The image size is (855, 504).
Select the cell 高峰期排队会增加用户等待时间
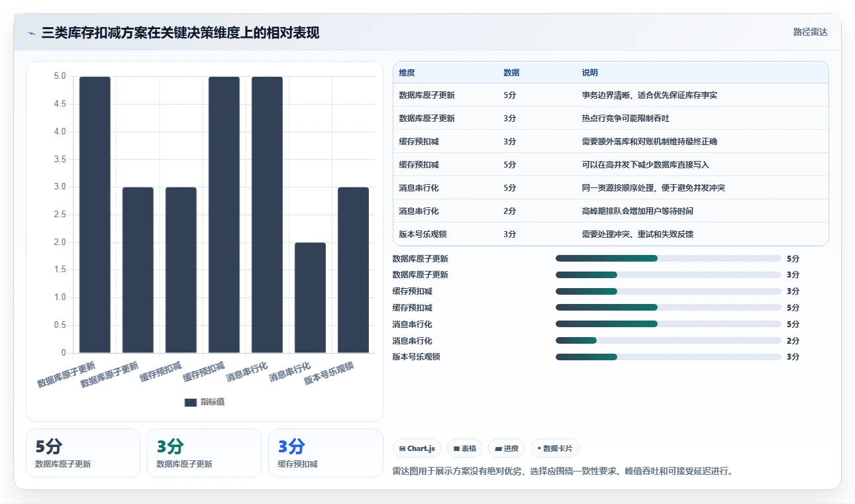click(x=637, y=211)
